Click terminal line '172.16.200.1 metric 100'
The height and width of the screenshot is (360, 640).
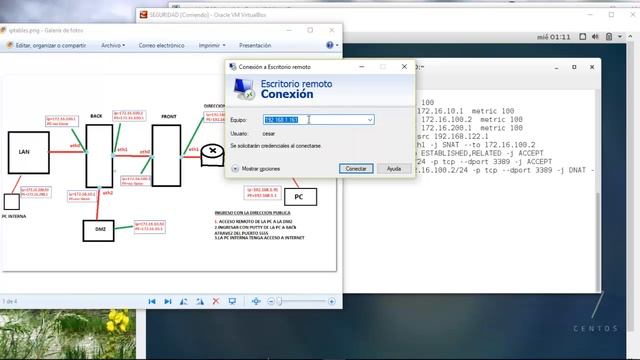coord(472,128)
